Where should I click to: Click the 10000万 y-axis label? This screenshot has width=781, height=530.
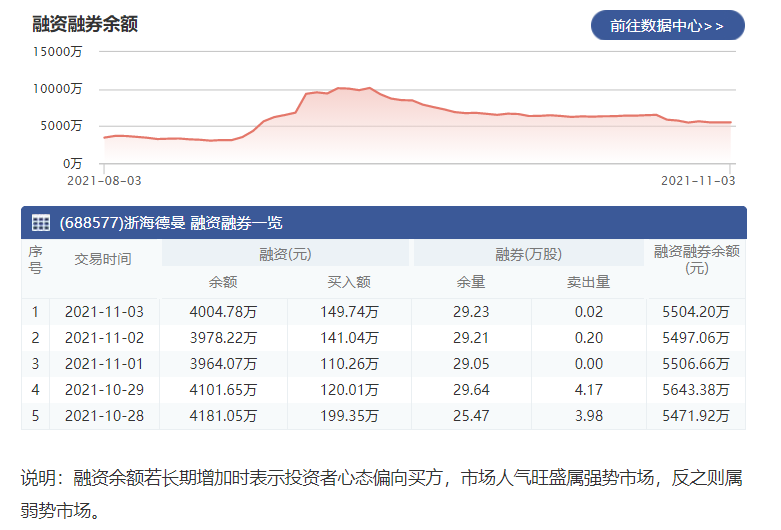tap(57, 89)
